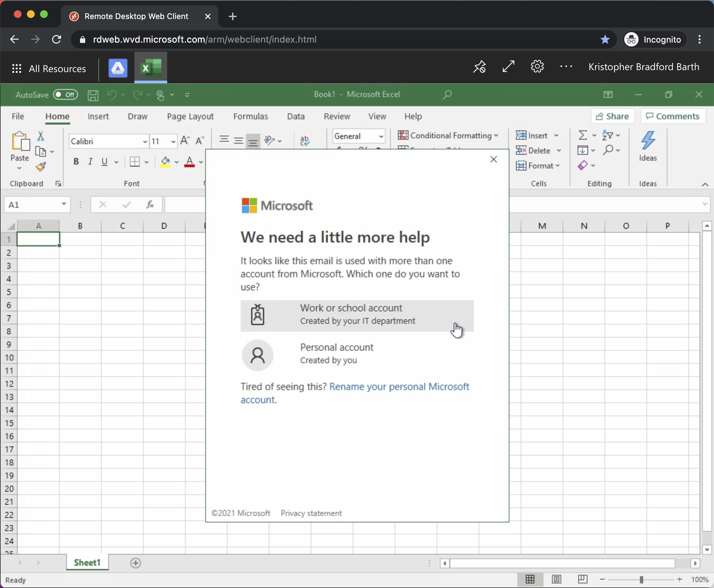This screenshot has height=588, width=714.
Task: Switch to the View ribbon tab
Action: tap(377, 116)
